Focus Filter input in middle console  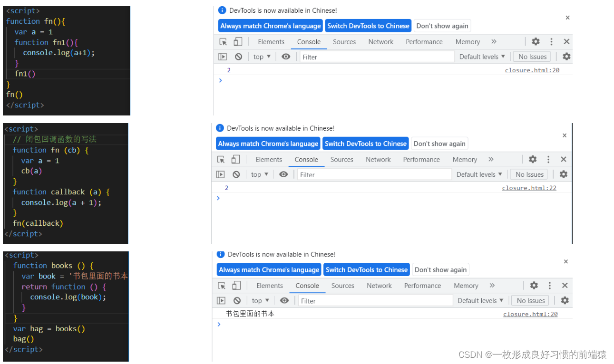[374, 174]
